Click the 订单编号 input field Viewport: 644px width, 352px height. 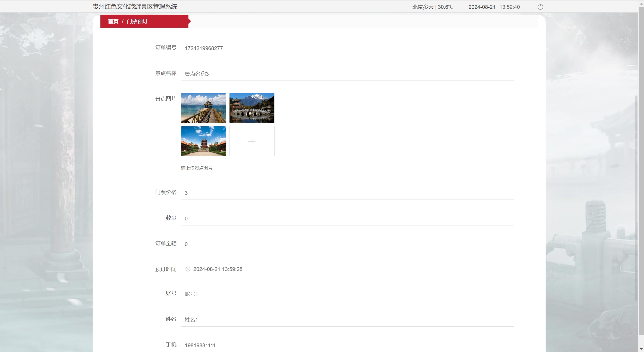(x=347, y=48)
